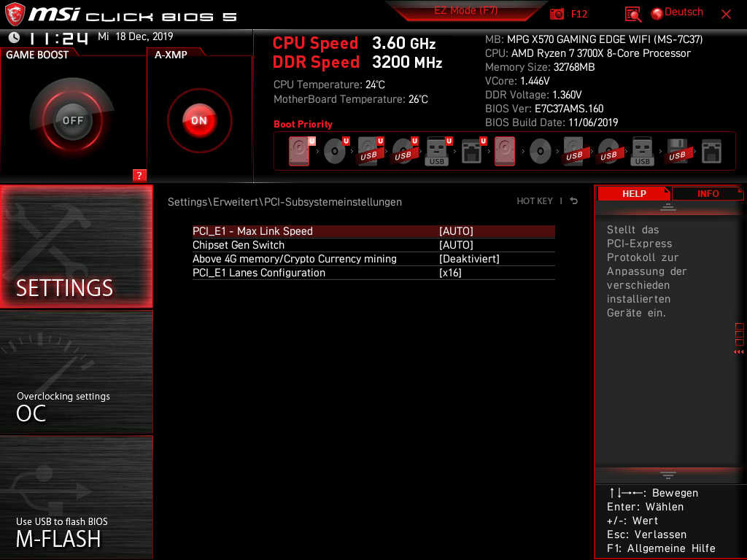Click the CPU Speed 3.60 GHz value
Screen dimensions: 747x560
(403, 43)
